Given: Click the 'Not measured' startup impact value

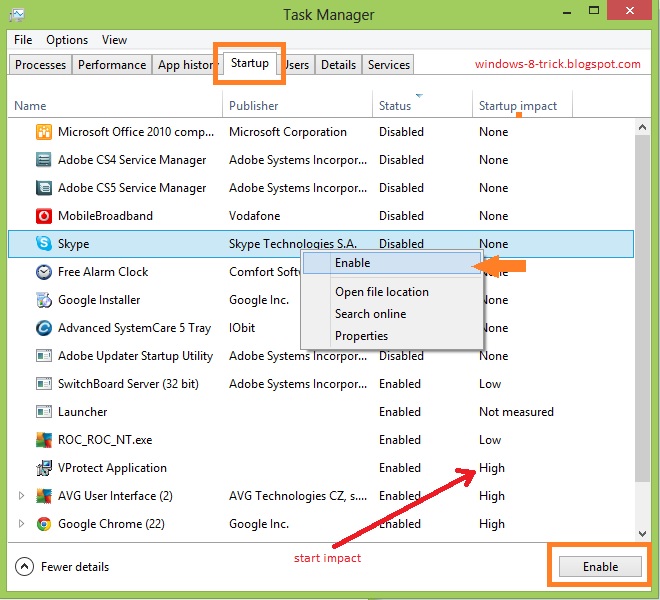Looking at the screenshot, I should (x=516, y=412).
